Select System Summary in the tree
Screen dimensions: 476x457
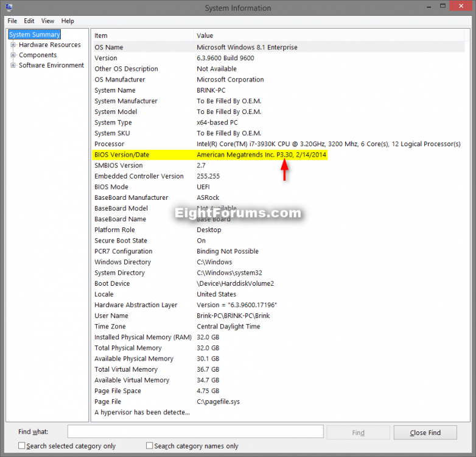pos(34,35)
